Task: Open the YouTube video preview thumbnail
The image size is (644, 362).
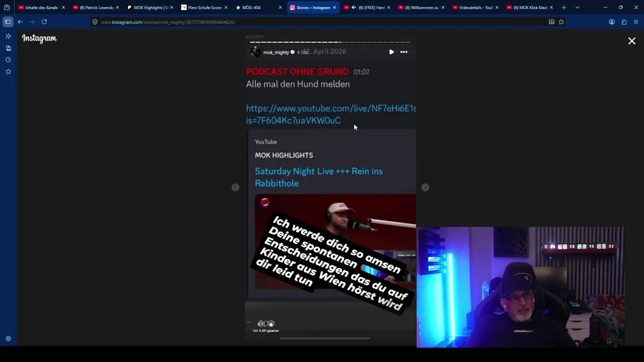Action: click(x=335, y=242)
